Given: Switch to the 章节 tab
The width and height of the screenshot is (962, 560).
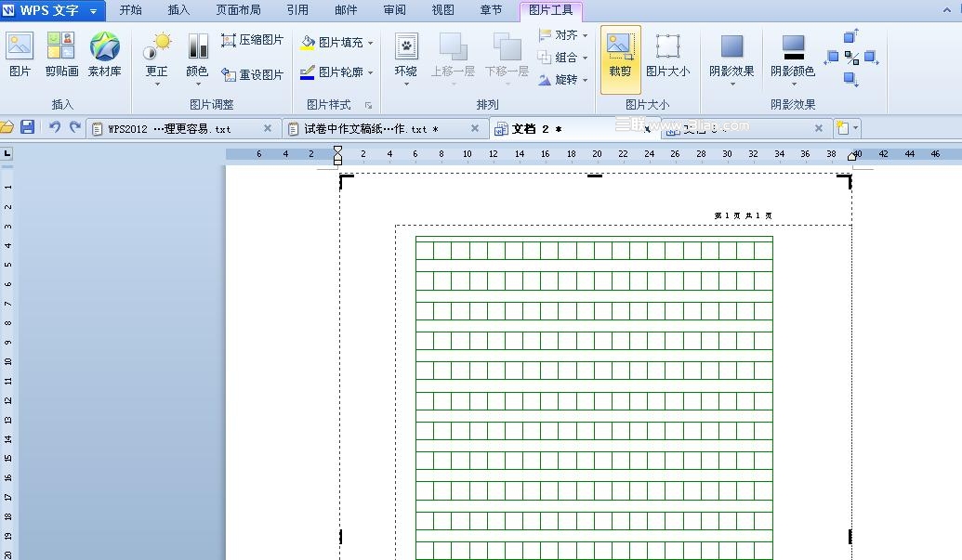Looking at the screenshot, I should point(491,10).
